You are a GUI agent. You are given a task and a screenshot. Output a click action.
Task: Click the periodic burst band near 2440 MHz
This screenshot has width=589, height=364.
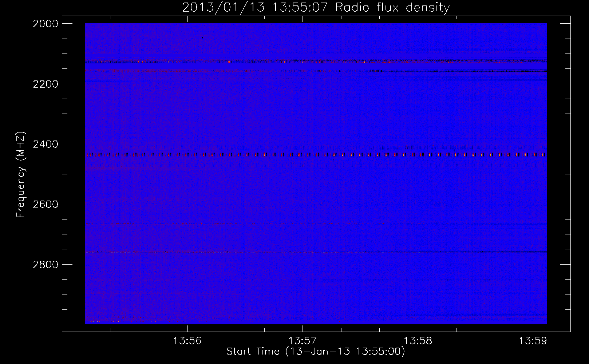coord(316,155)
